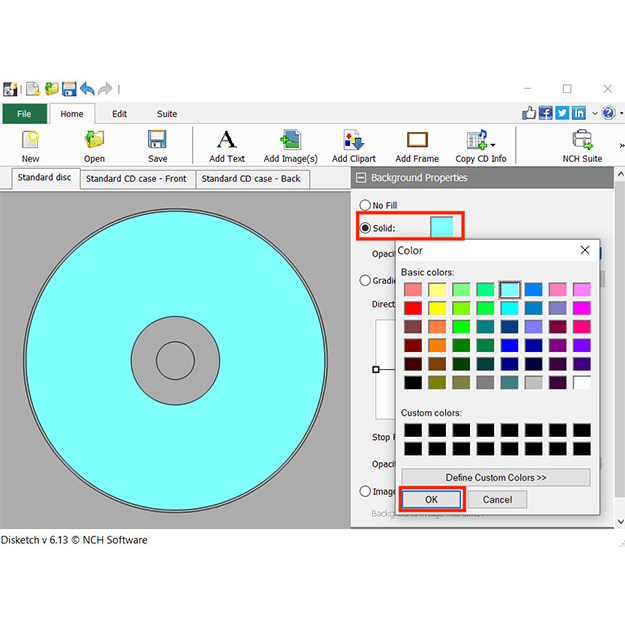625x625 pixels.
Task: Pick the pure red basic color
Action: tap(413, 308)
